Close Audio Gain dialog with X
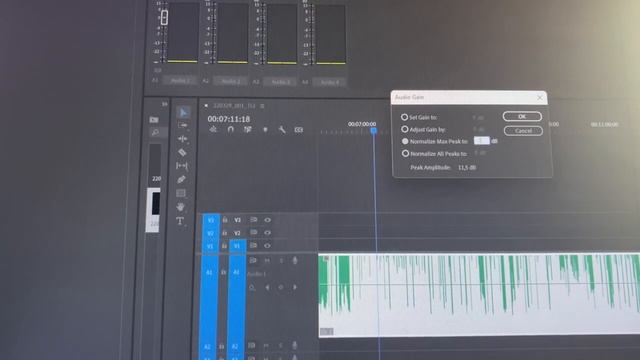This screenshot has width=640, height=360. click(x=540, y=98)
